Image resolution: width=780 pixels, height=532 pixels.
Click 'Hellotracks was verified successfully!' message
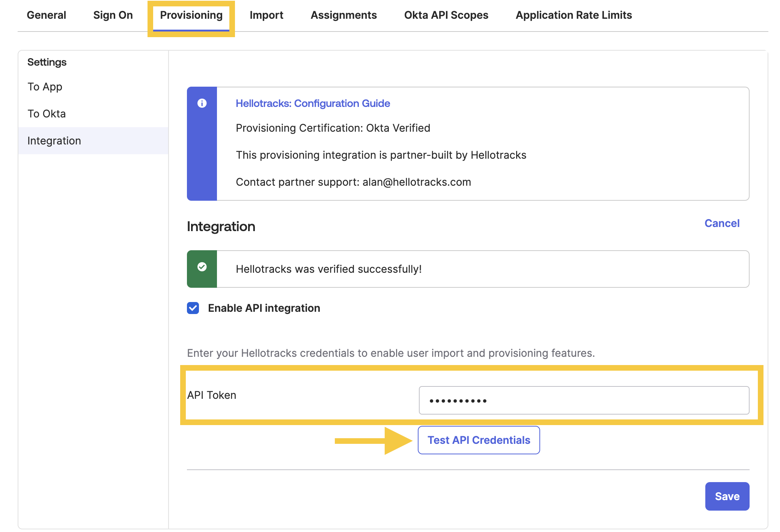[x=329, y=269]
